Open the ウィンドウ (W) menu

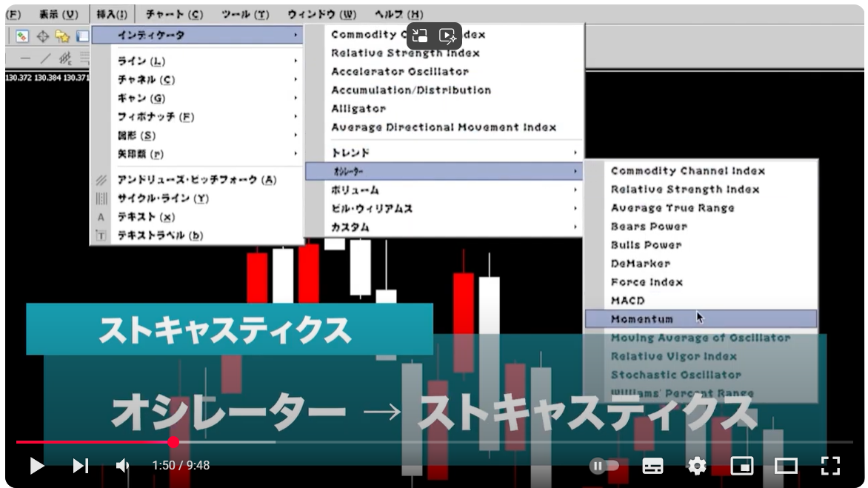tap(321, 14)
